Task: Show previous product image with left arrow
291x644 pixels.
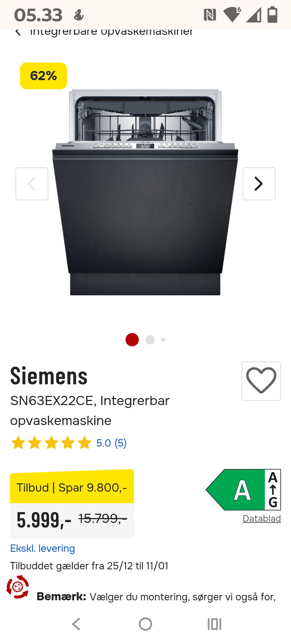Action: tap(32, 184)
